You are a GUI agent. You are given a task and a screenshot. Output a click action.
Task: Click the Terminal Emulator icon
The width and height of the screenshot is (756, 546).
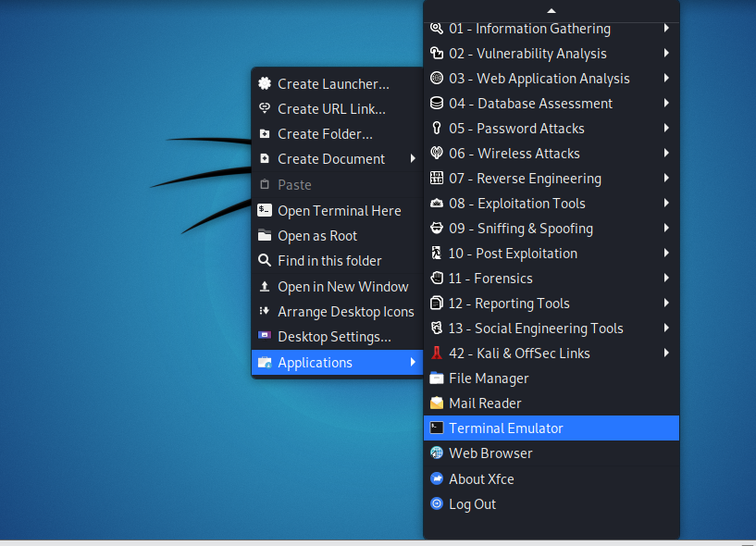[437, 428]
